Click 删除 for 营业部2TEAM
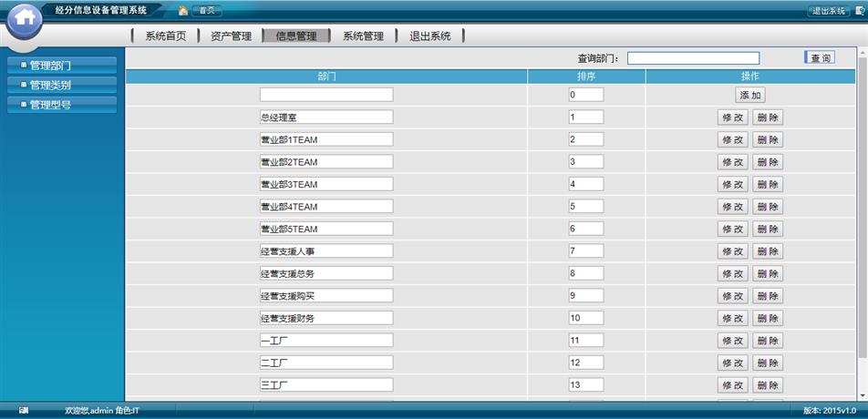 (x=768, y=162)
